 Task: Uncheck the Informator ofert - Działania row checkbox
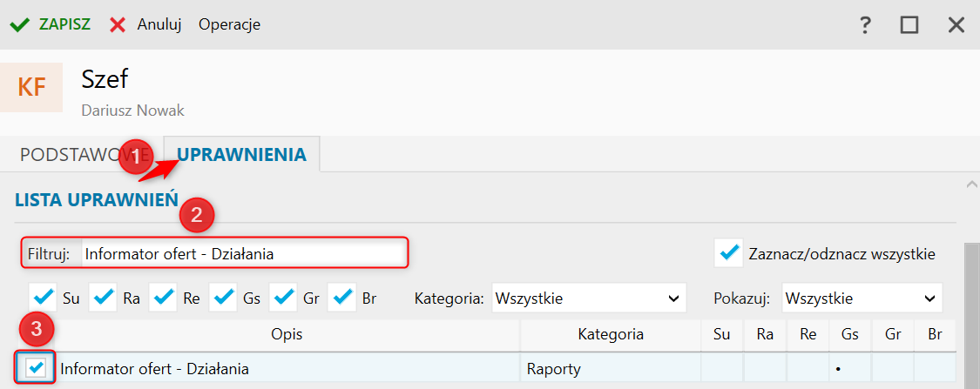(37, 367)
